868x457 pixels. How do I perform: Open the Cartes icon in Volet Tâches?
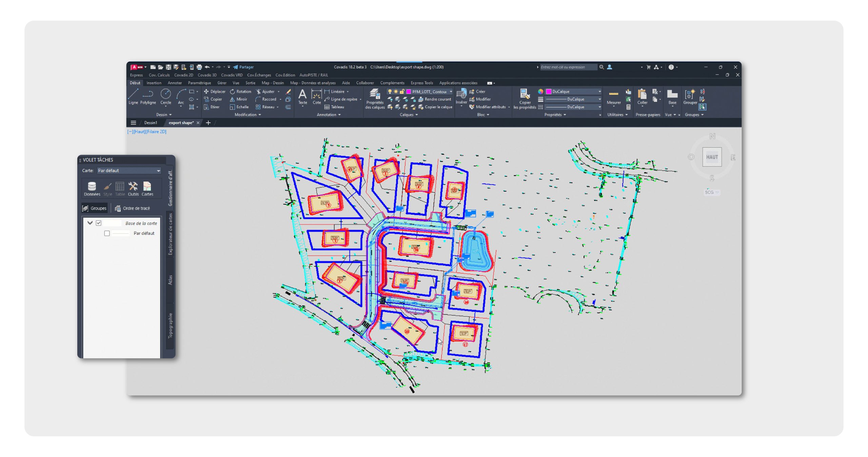pos(147,189)
